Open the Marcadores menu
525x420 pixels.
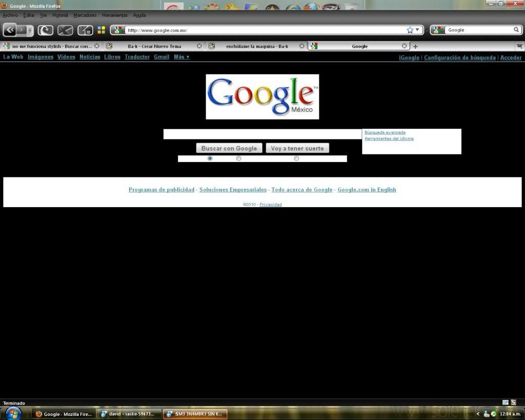(x=85, y=15)
